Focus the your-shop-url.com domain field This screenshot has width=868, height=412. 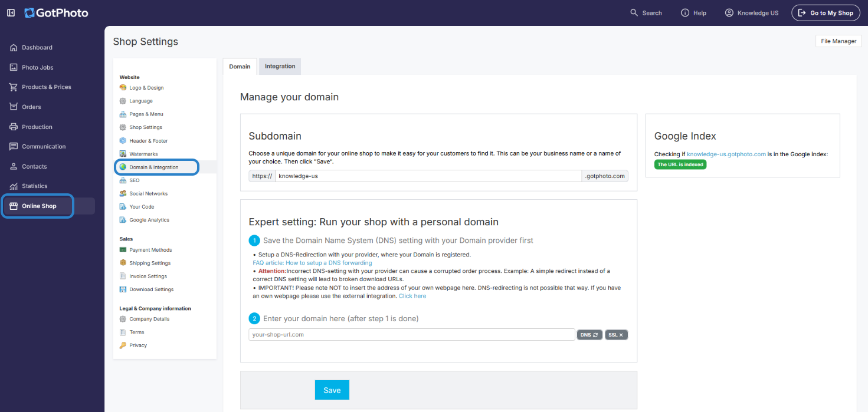coord(412,335)
